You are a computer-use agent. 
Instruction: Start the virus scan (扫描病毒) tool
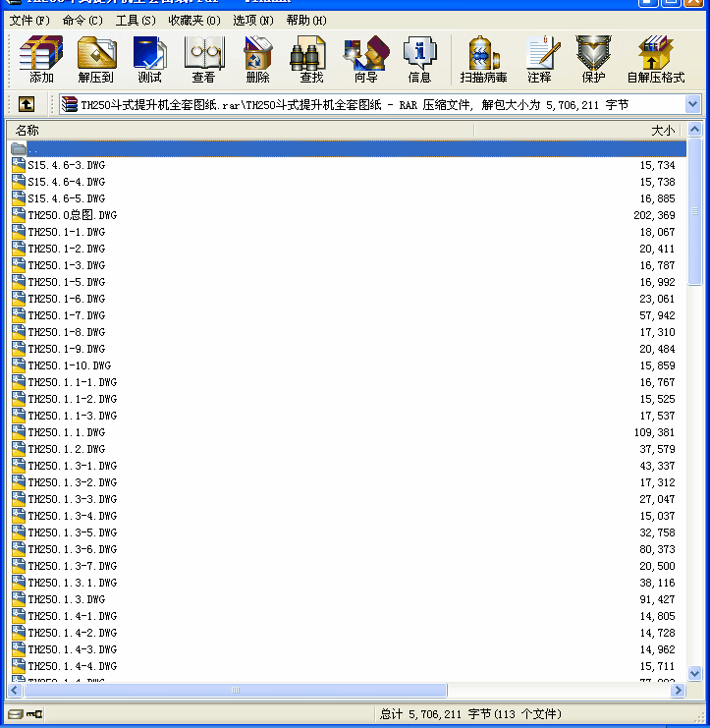pos(483,59)
